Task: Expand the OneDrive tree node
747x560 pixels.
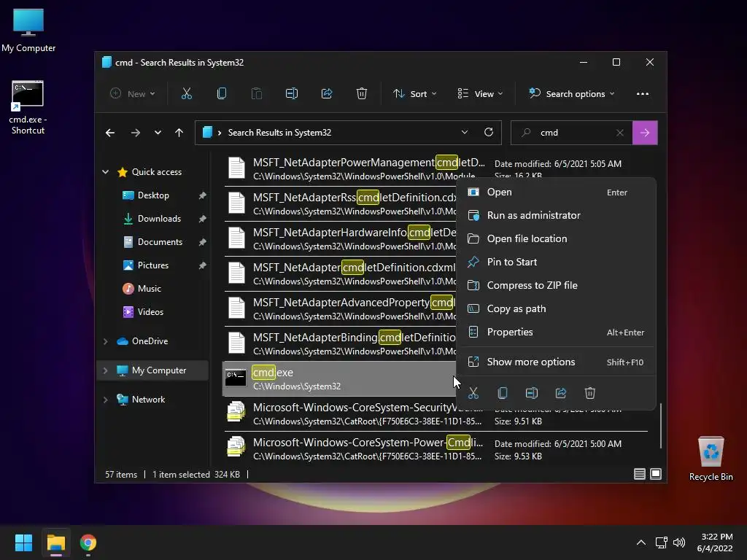Action: [105, 341]
